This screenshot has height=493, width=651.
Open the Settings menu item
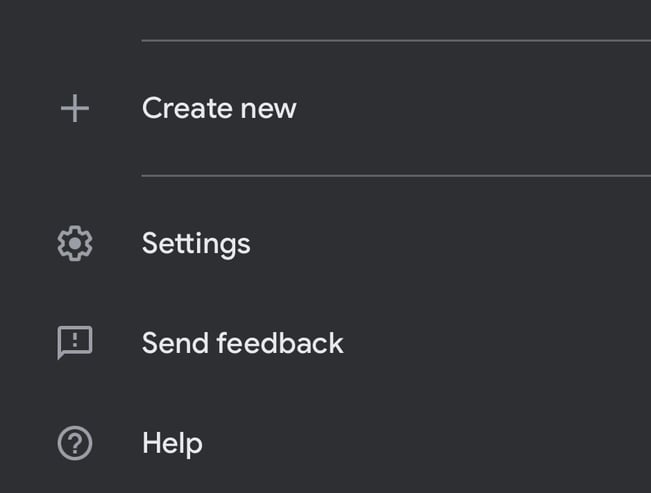coord(326,243)
